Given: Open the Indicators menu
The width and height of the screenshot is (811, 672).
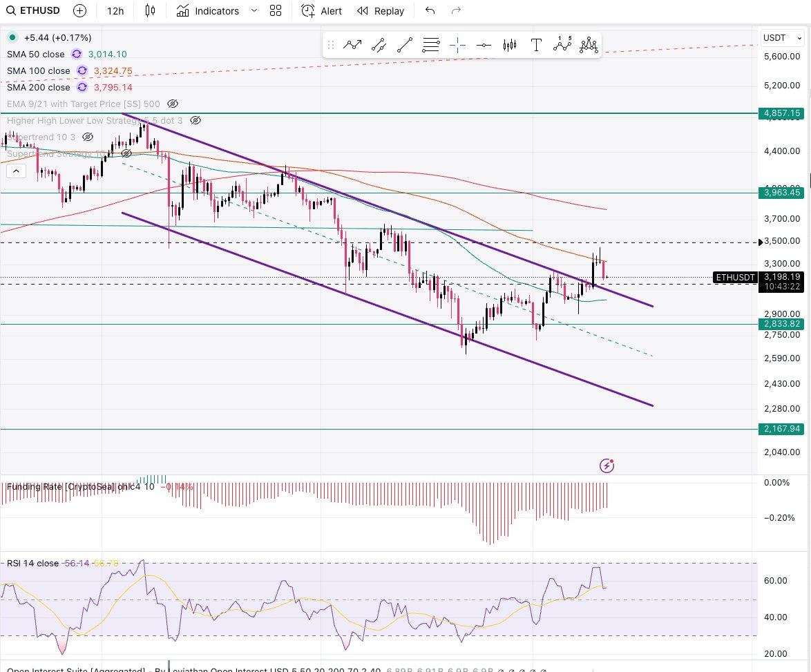Looking at the screenshot, I should [209, 11].
